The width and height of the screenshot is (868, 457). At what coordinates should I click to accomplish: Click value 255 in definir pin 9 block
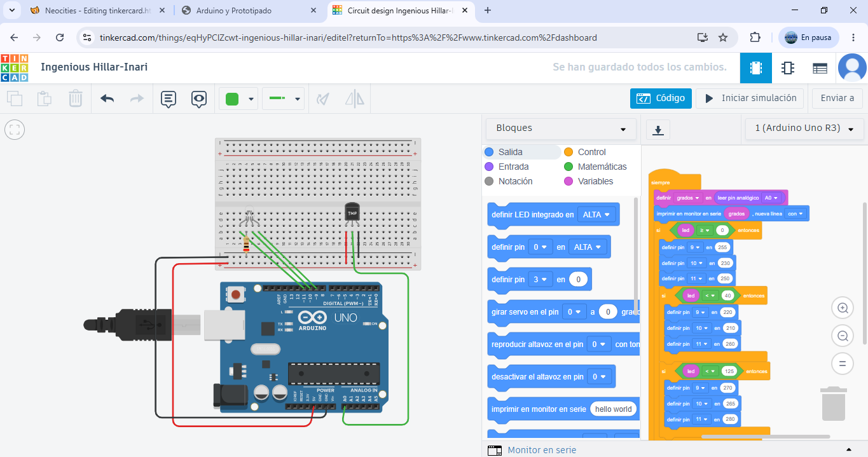(x=722, y=247)
